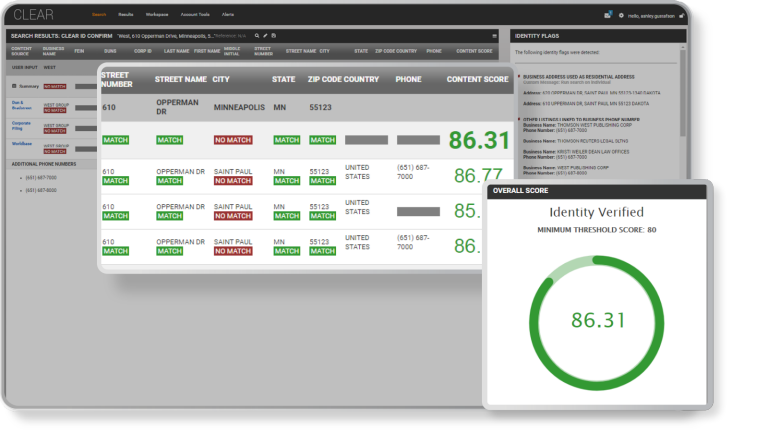
Task: Open the notifications icon with badge
Action: (x=607, y=15)
